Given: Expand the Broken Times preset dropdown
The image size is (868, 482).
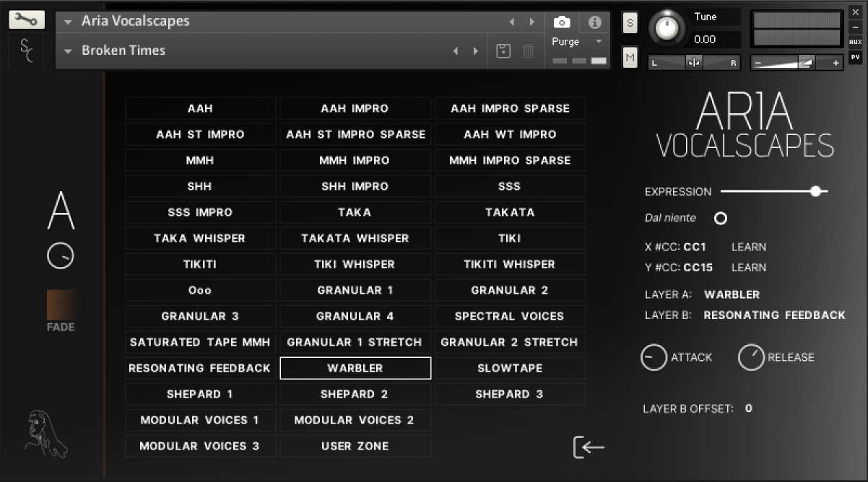Looking at the screenshot, I should click(68, 51).
